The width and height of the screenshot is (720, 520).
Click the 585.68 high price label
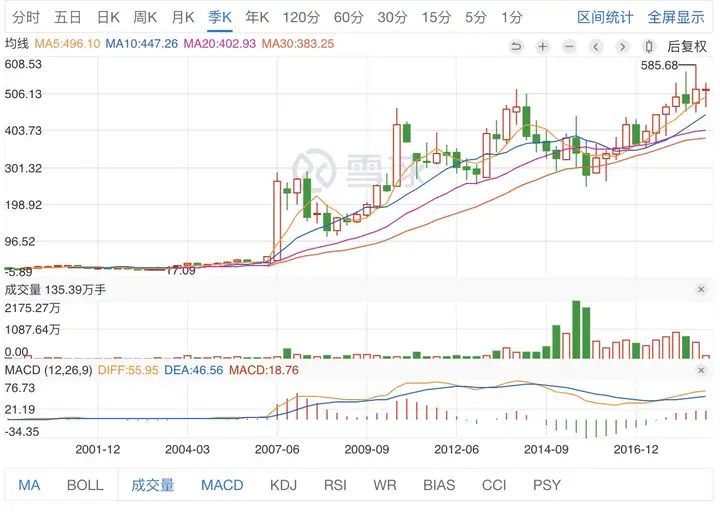[659, 65]
